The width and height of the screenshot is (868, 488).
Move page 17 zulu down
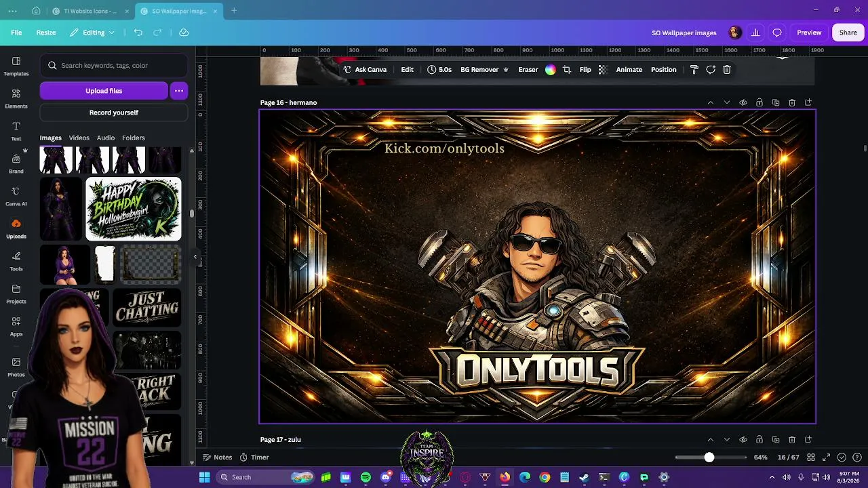[727, 440]
